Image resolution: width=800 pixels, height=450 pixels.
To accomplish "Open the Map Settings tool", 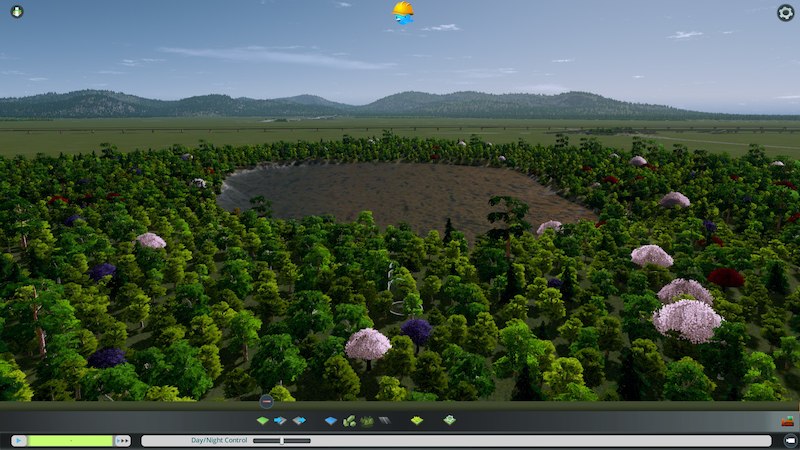I will [449, 421].
